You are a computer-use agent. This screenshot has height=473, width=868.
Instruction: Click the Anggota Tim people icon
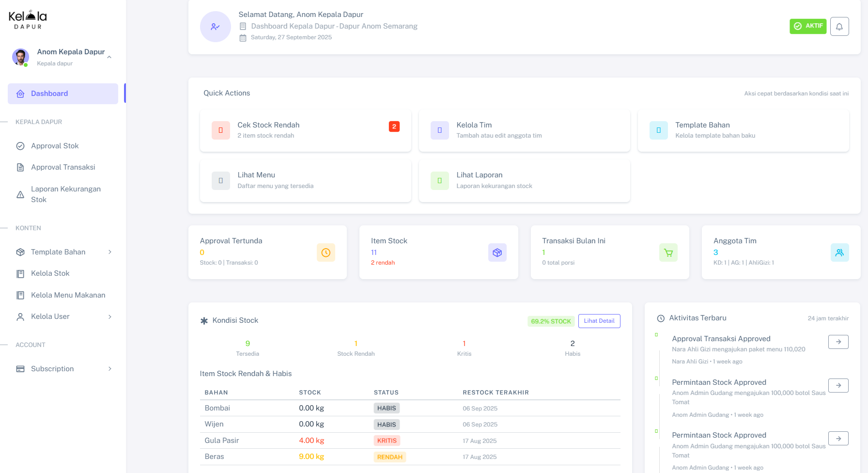pyautogui.click(x=839, y=252)
